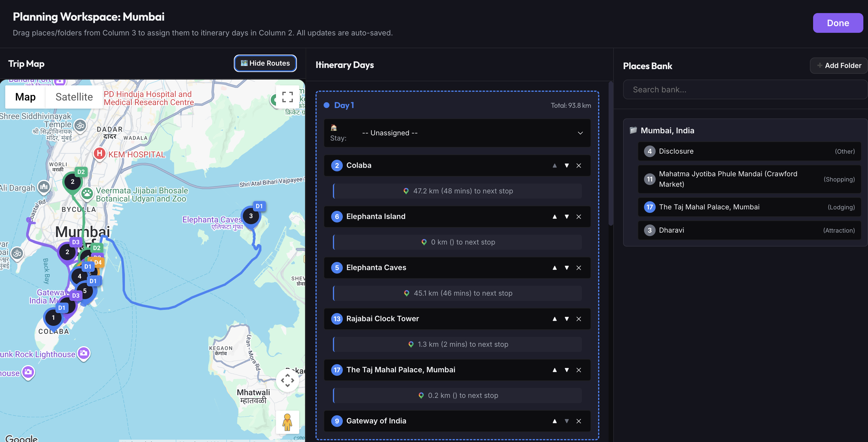This screenshot has width=868, height=442.
Task: Click 0 km to next stop info
Action: 458,242
